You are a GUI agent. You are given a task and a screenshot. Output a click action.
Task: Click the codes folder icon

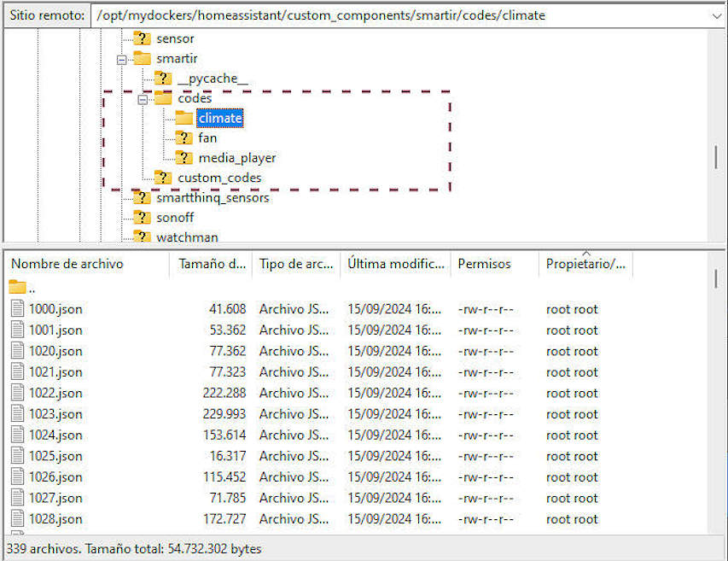[163, 98]
